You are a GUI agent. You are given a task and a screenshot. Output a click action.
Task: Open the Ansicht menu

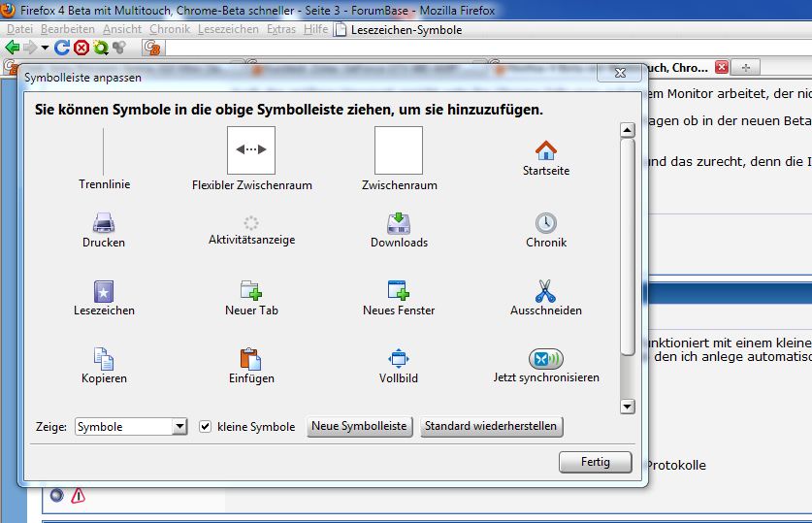click(x=122, y=29)
